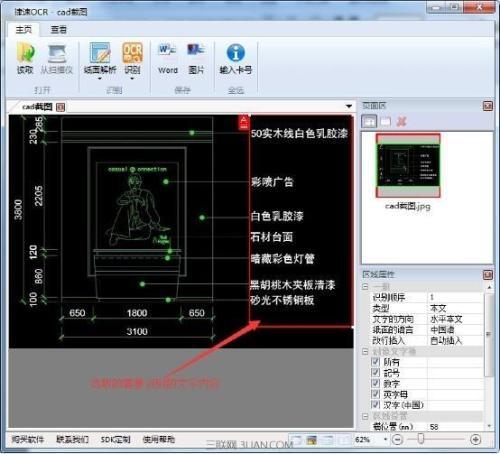Click the OCR 识别 recognize icon
The height and width of the screenshot is (454, 500).
(x=132, y=53)
